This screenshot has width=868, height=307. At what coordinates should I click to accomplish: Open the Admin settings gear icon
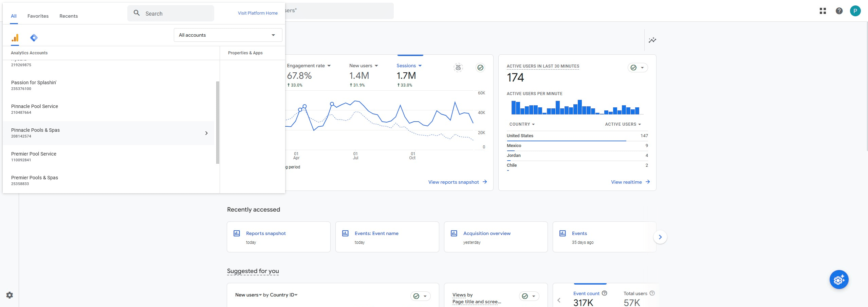(10, 295)
